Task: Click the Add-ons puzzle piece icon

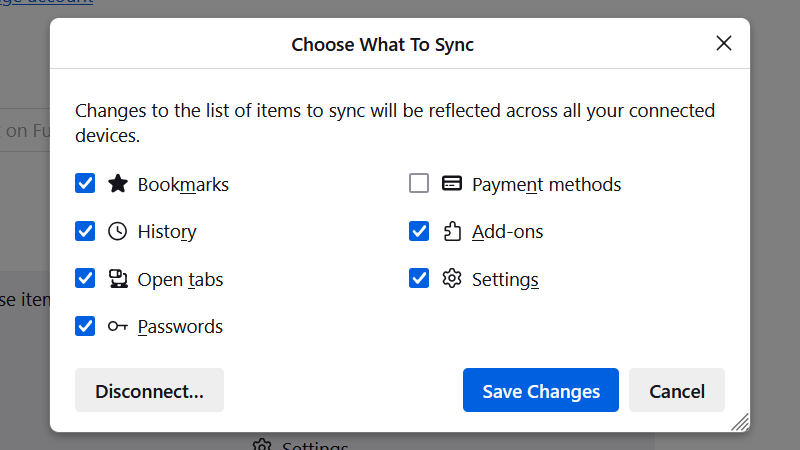Action: click(452, 231)
